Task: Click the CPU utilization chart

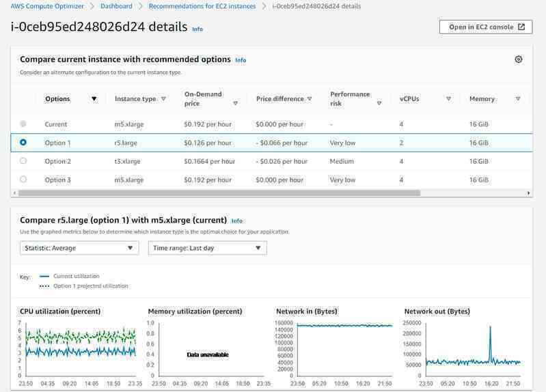Action: [x=79, y=349]
